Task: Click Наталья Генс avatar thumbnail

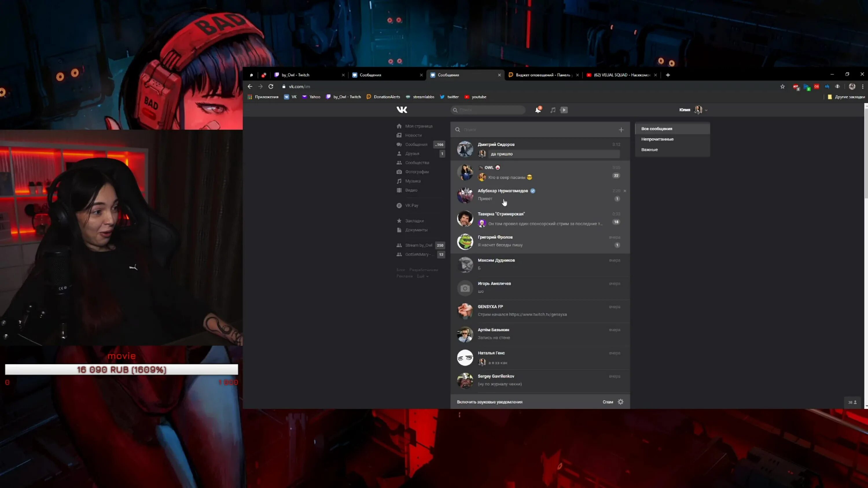Action: [x=465, y=358]
